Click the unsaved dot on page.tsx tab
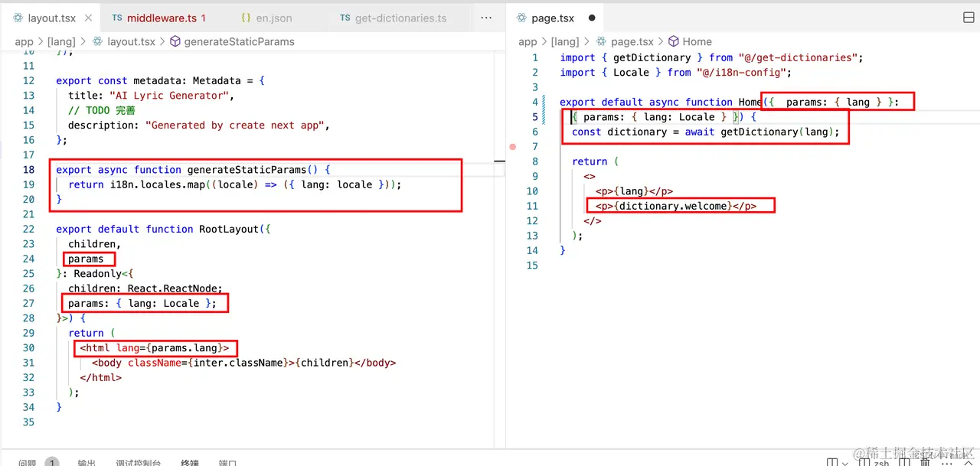This screenshot has height=466, width=980. [x=592, y=18]
